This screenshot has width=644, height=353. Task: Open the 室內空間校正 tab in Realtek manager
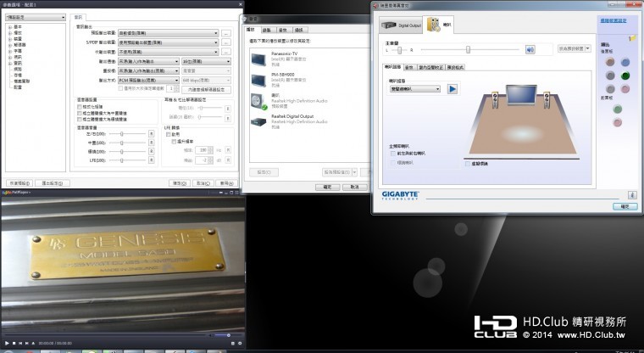tap(430, 67)
